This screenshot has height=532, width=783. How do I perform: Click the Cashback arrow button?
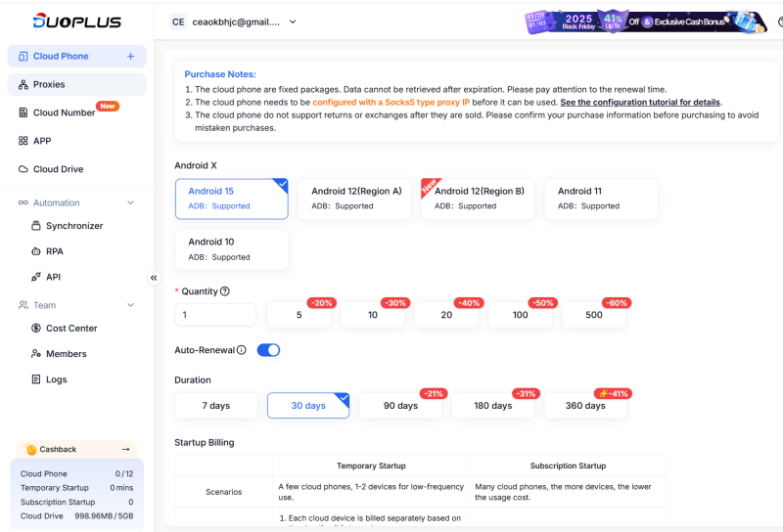[x=125, y=449]
